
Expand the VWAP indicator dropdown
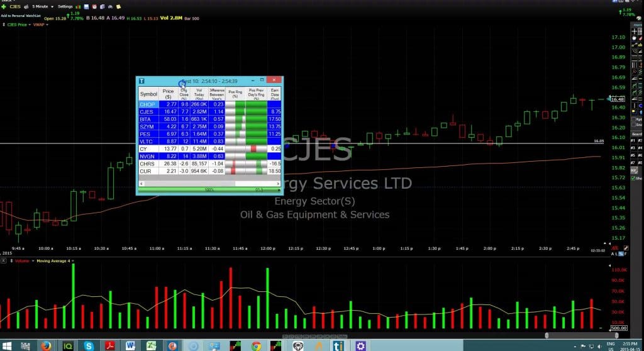pyautogui.click(x=47, y=25)
